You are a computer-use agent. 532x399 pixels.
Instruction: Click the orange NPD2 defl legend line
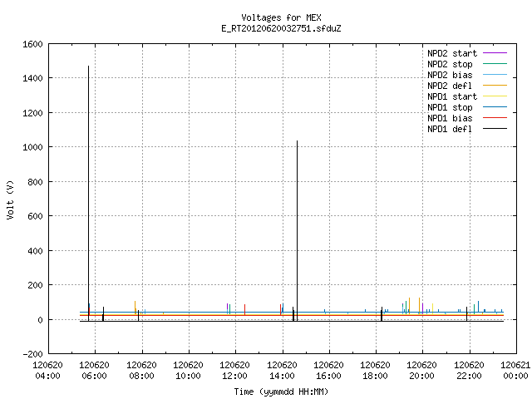pos(495,85)
